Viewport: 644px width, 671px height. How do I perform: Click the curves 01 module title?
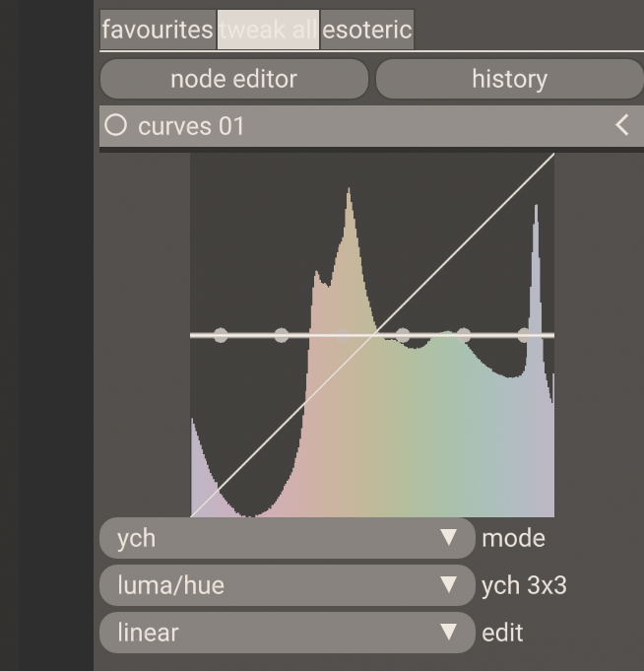point(191,126)
